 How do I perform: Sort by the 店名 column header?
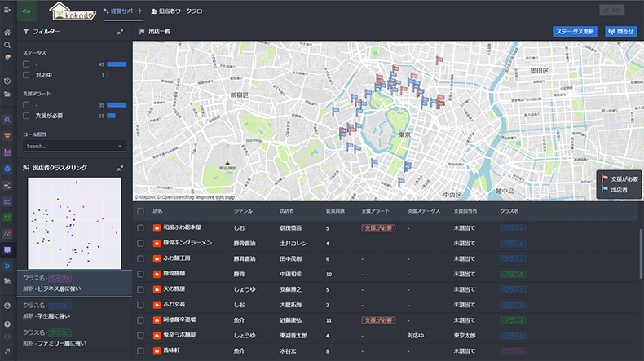[x=157, y=211]
